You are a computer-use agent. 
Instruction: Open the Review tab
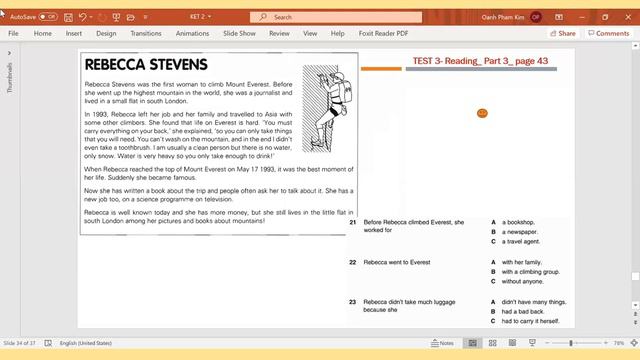[279, 33]
